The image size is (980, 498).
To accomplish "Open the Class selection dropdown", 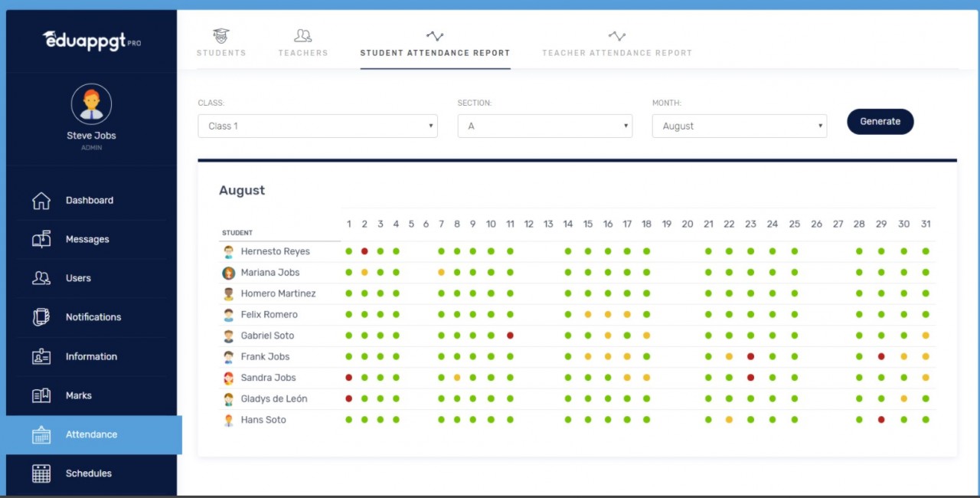I will pyautogui.click(x=317, y=125).
